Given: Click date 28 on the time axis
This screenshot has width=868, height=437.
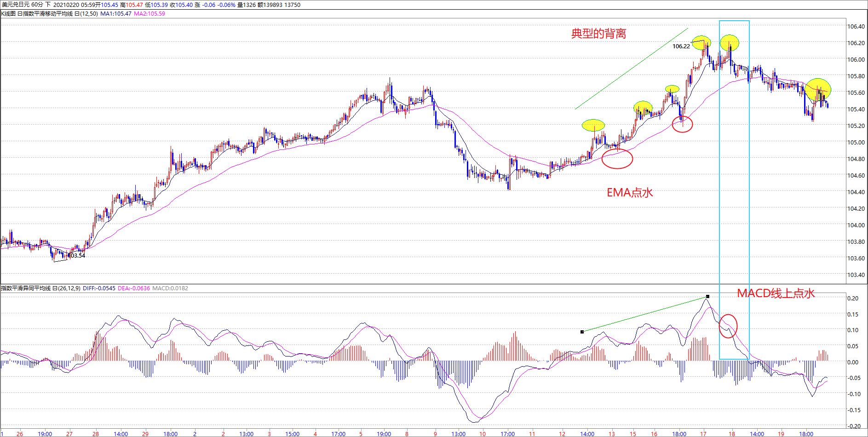Looking at the screenshot, I should (96, 433).
